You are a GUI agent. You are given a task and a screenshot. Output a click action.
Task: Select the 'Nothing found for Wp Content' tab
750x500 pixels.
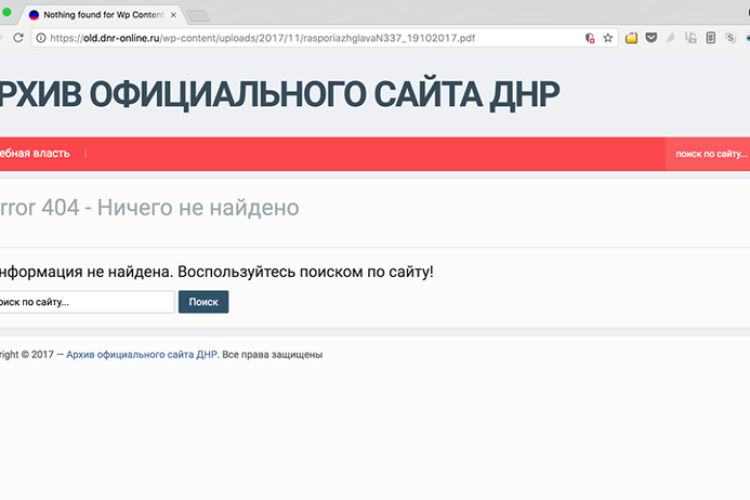point(103,15)
